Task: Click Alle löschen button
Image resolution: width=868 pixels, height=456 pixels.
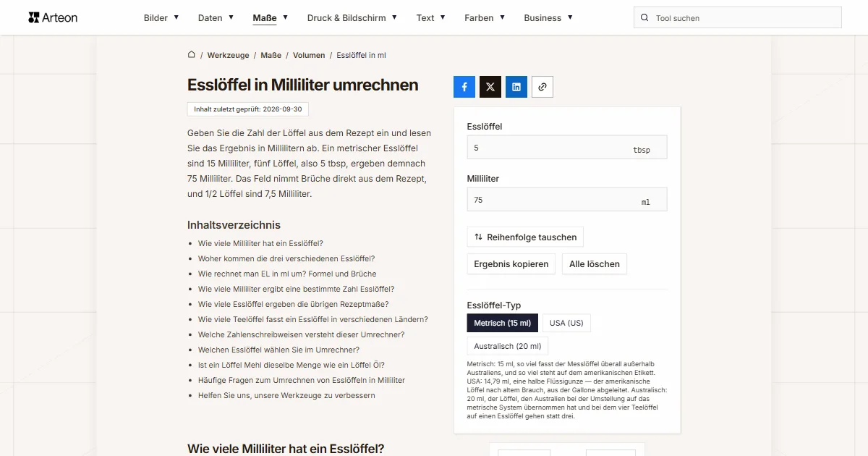Action: pyautogui.click(x=595, y=264)
